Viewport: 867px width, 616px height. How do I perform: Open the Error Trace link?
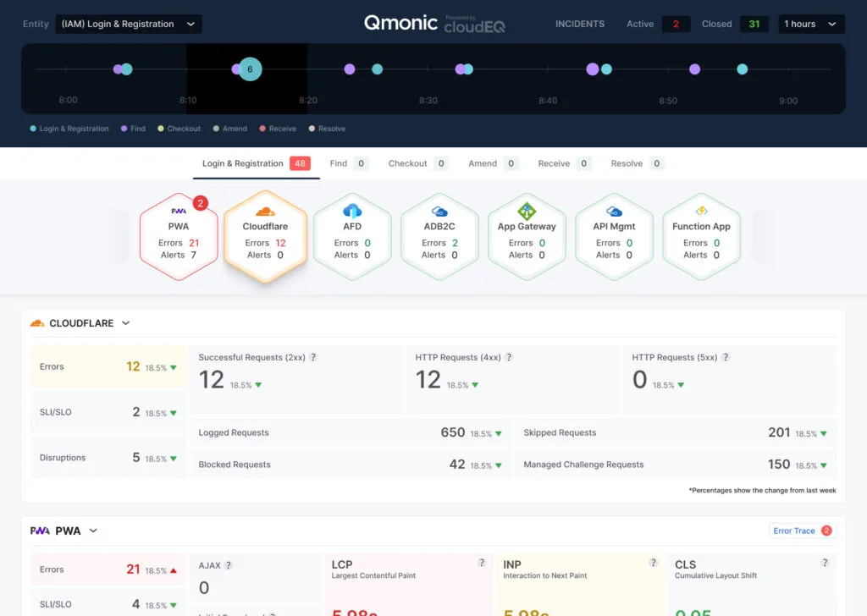click(x=795, y=531)
